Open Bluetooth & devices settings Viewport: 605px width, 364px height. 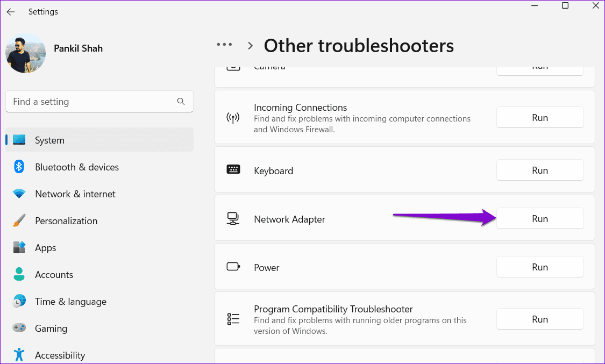click(x=76, y=167)
